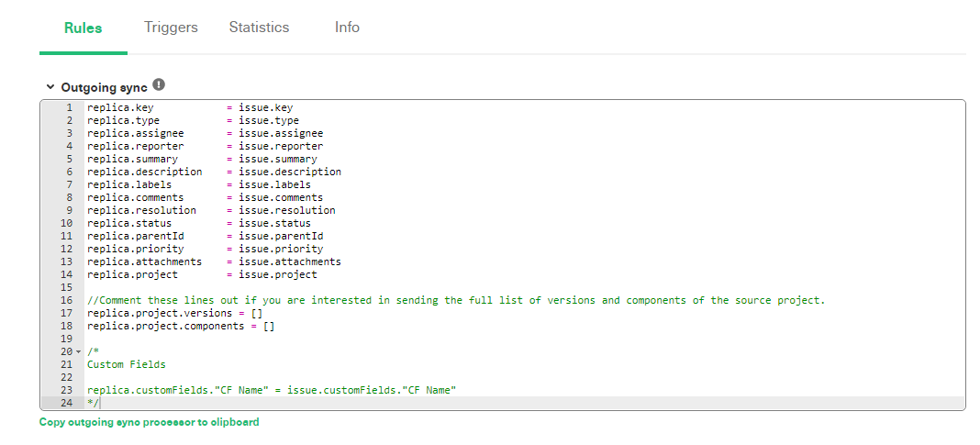Open the Triggers tab
This screenshot has width=980, height=445.
coord(171,28)
